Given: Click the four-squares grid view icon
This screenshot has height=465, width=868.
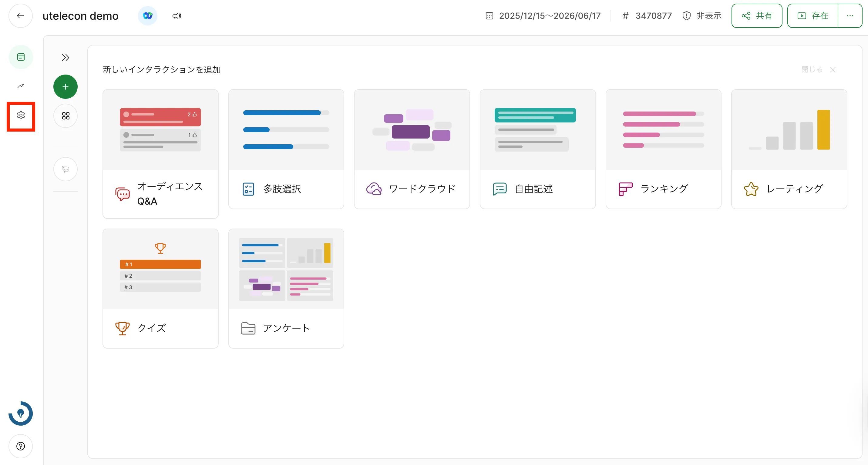Looking at the screenshot, I should click(x=66, y=116).
